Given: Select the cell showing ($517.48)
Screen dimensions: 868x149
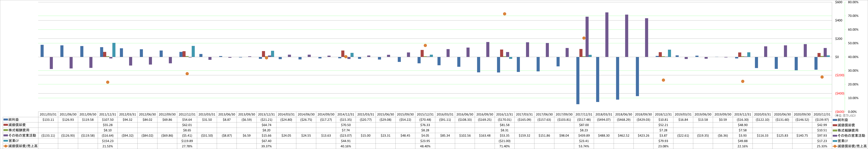Looking at the screenshot, I should click(x=584, y=120).
